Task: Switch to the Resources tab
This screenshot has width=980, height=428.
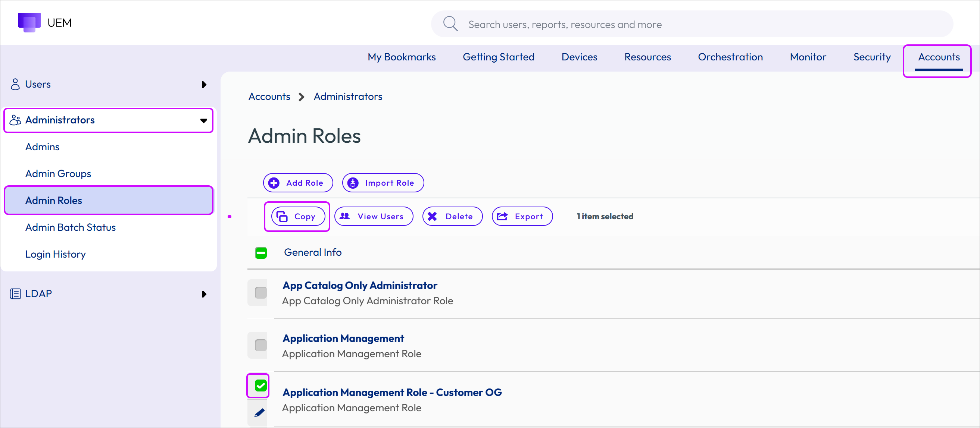Action: point(647,57)
